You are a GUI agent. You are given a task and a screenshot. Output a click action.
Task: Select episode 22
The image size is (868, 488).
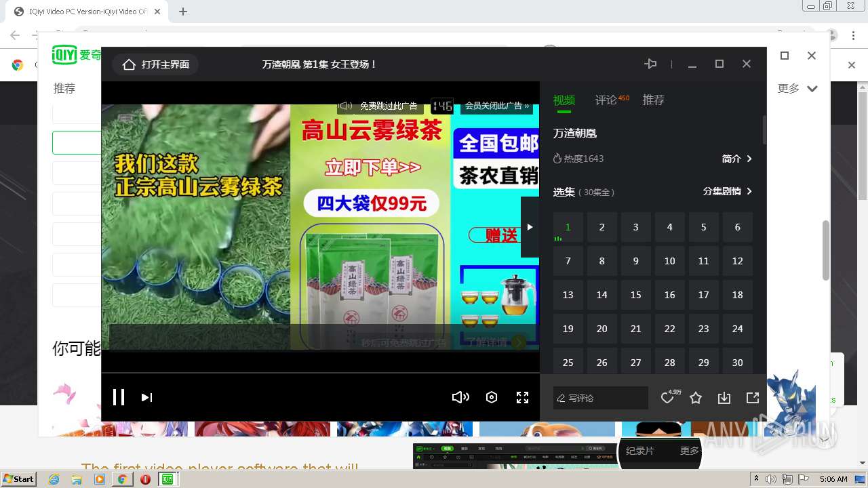pos(670,329)
